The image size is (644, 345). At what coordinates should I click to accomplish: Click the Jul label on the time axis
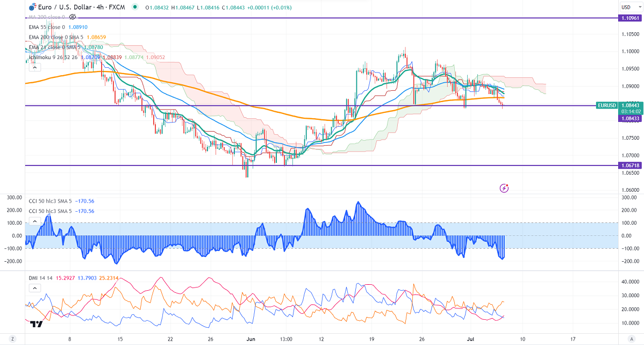pos(471,339)
